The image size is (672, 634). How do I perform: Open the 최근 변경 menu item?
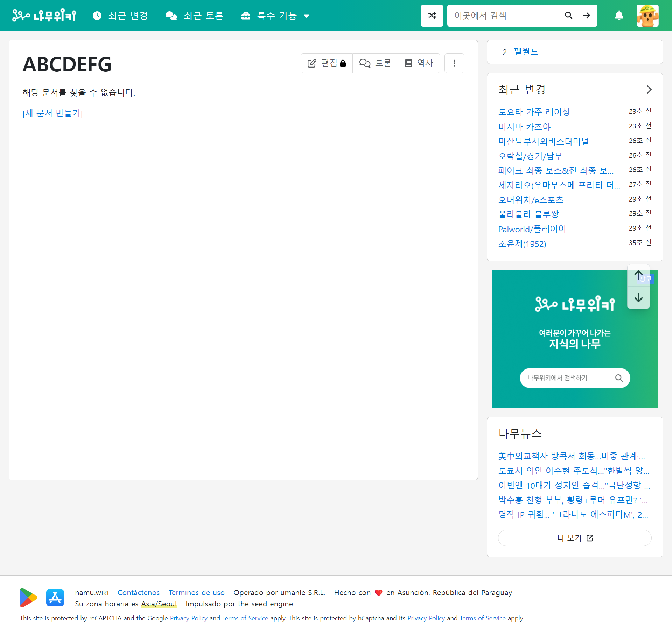point(120,15)
